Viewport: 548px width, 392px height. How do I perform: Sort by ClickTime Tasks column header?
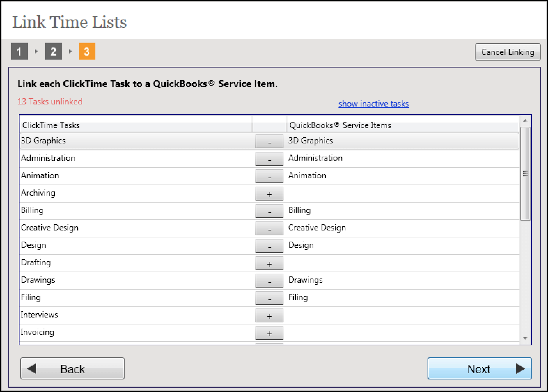pos(136,125)
